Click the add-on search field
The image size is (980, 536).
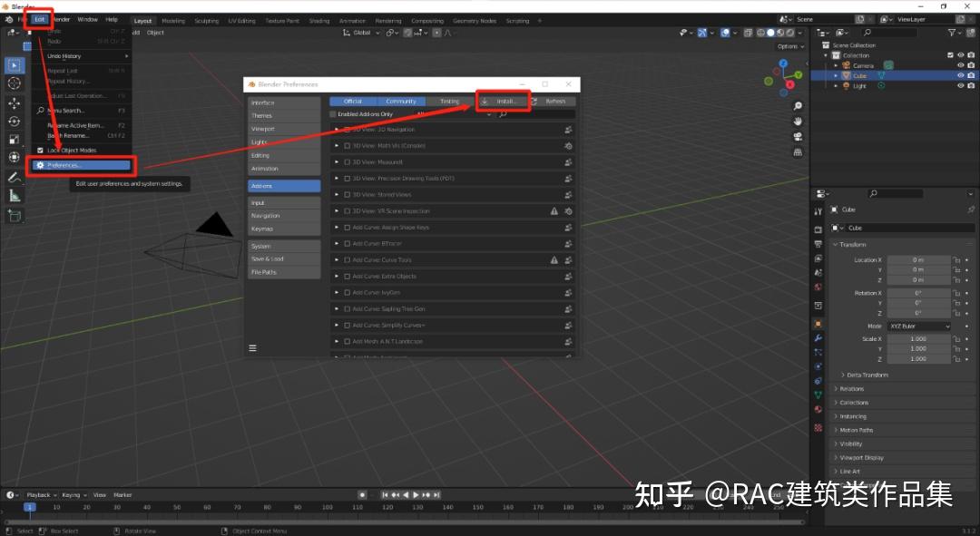[x=535, y=114]
